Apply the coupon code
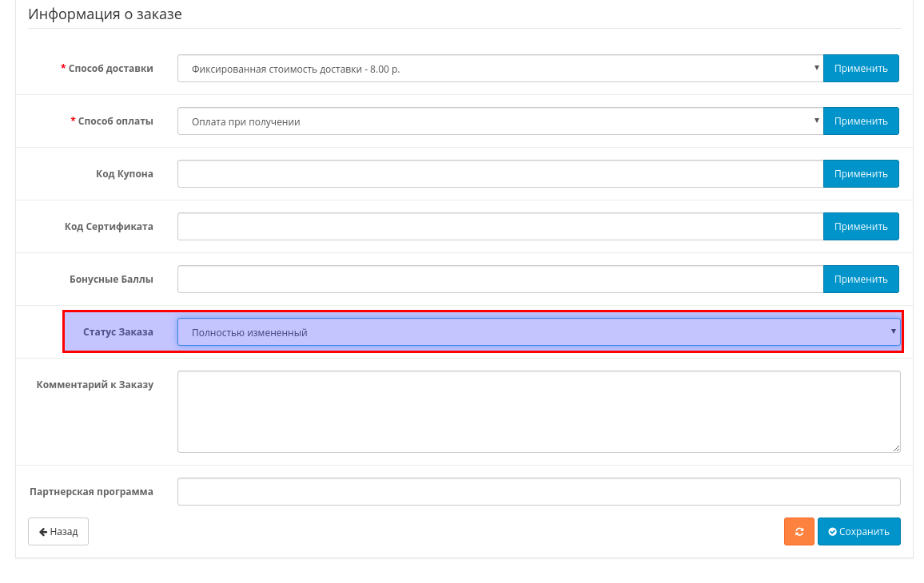The height and width of the screenshot is (583, 924). click(x=861, y=174)
